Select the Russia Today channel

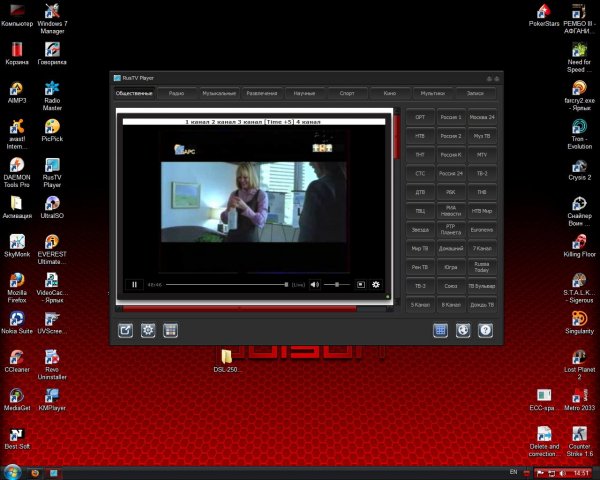click(x=482, y=267)
